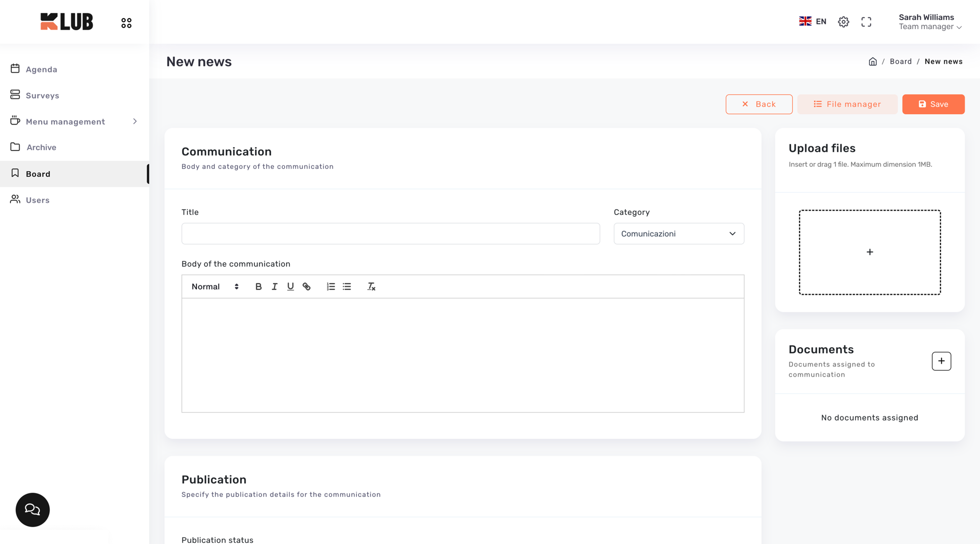Screen dimensions: 980x544
Task: Toggle fullscreen mode icon
Action: tap(866, 22)
